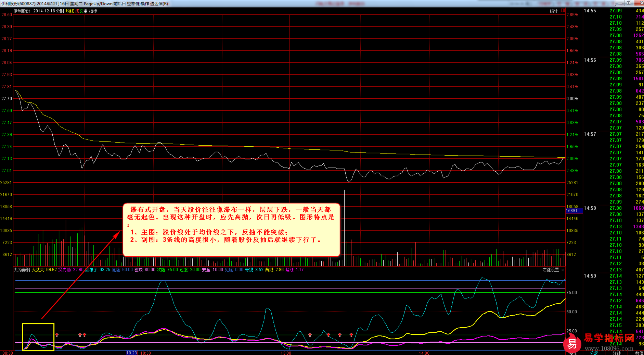Click the last red up-arrow signal in indicator
The image size is (644, 355).
pos(351,335)
